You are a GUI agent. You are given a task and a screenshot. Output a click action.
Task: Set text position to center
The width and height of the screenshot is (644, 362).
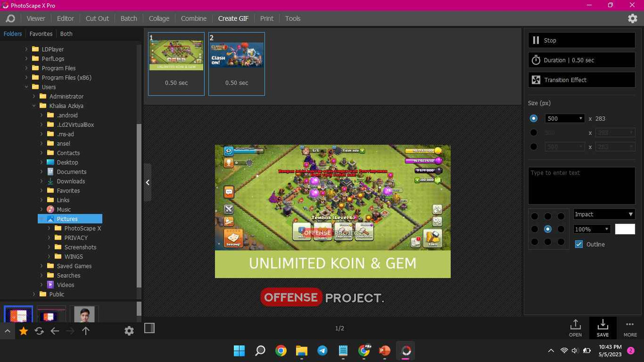(548, 229)
